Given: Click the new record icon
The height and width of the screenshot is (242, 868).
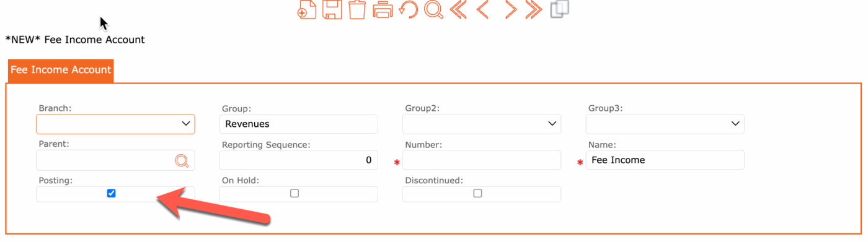Looking at the screenshot, I should (307, 9).
